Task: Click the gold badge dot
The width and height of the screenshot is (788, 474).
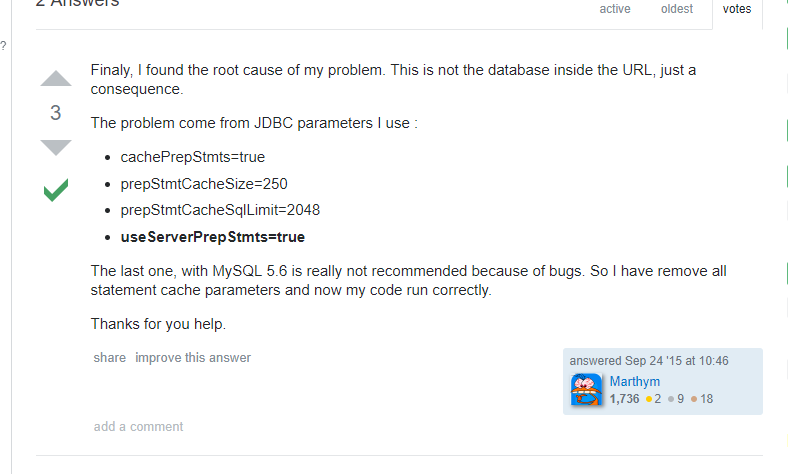Action: coord(648,399)
